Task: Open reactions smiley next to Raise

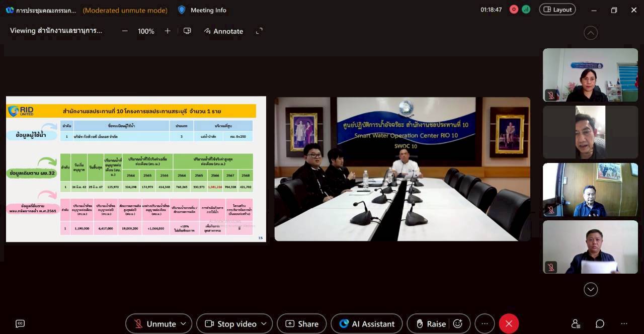Action: point(457,324)
